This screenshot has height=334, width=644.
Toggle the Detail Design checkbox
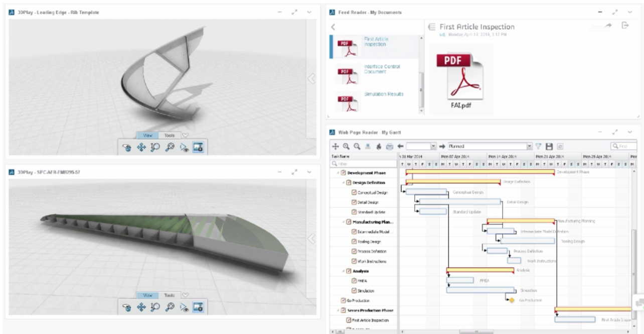pos(354,202)
